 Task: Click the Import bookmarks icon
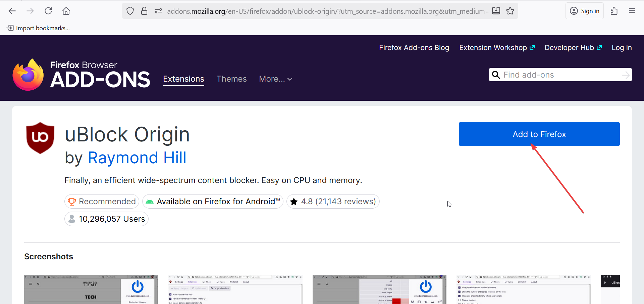10,28
